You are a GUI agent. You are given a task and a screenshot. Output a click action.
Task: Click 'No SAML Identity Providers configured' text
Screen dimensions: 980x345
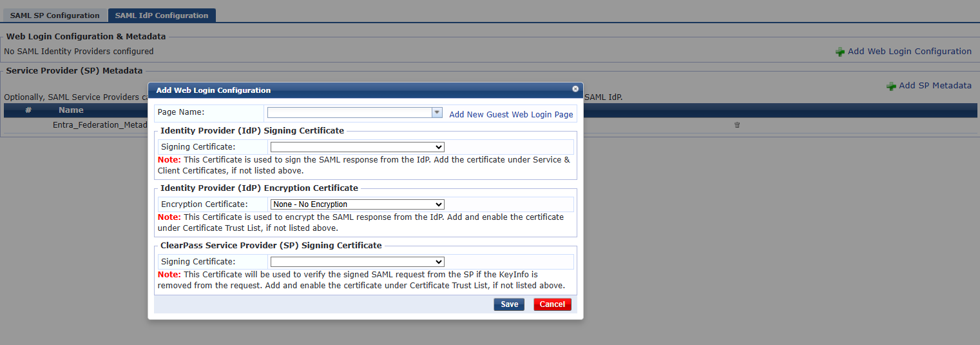click(79, 52)
